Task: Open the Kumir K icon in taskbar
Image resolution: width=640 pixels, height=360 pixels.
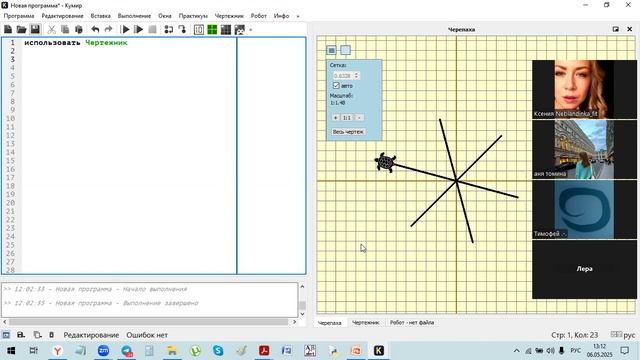Action: [378, 351]
